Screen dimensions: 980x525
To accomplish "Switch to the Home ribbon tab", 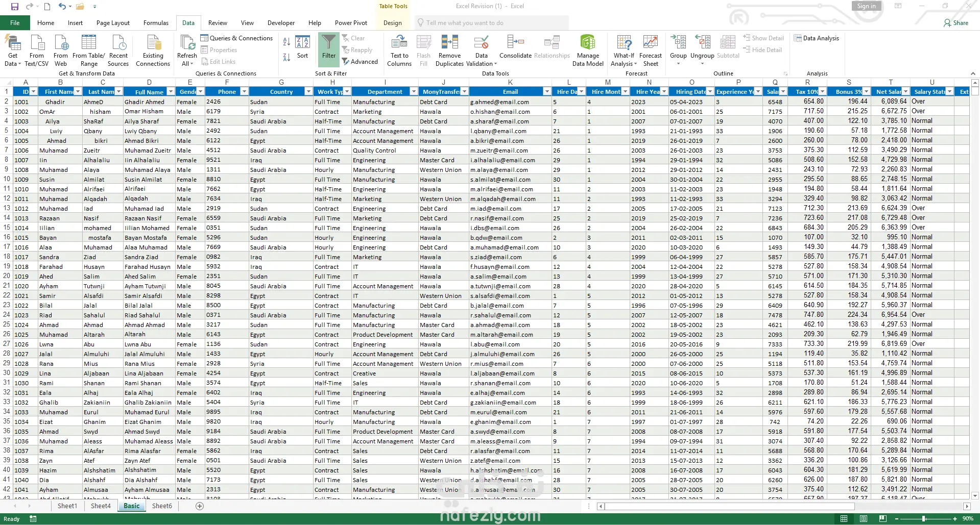I will click(45, 23).
